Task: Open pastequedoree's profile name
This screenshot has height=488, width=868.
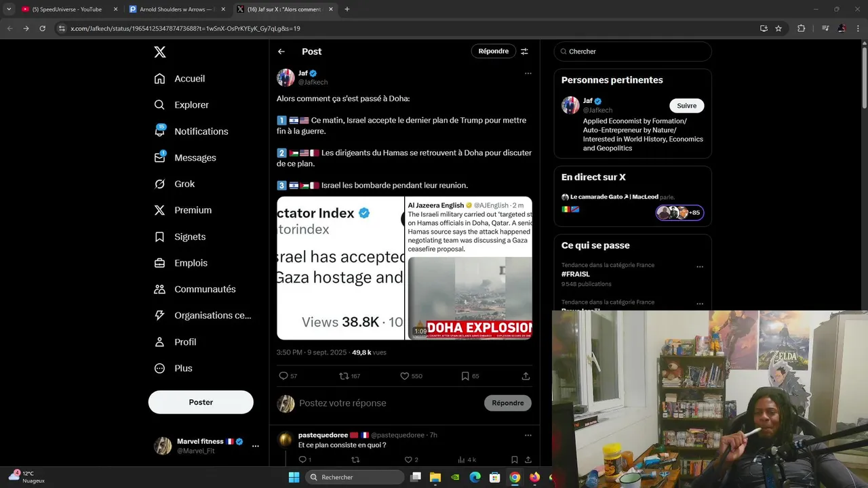Action: [x=323, y=435]
